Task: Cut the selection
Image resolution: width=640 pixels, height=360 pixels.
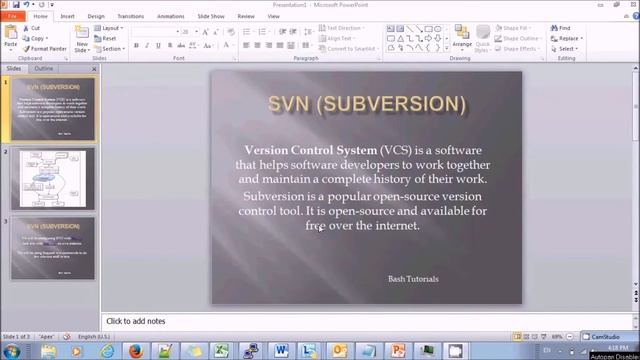Action: [x=31, y=28]
